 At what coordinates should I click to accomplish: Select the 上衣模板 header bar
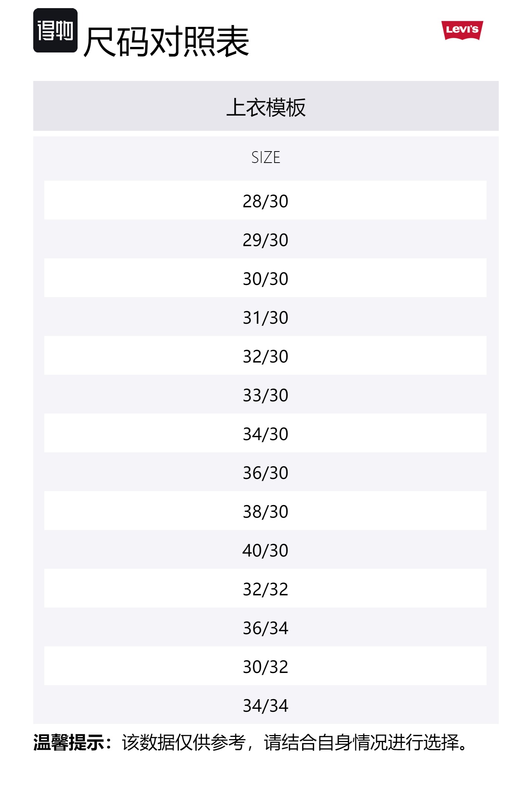pyautogui.click(x=266, y=106)
